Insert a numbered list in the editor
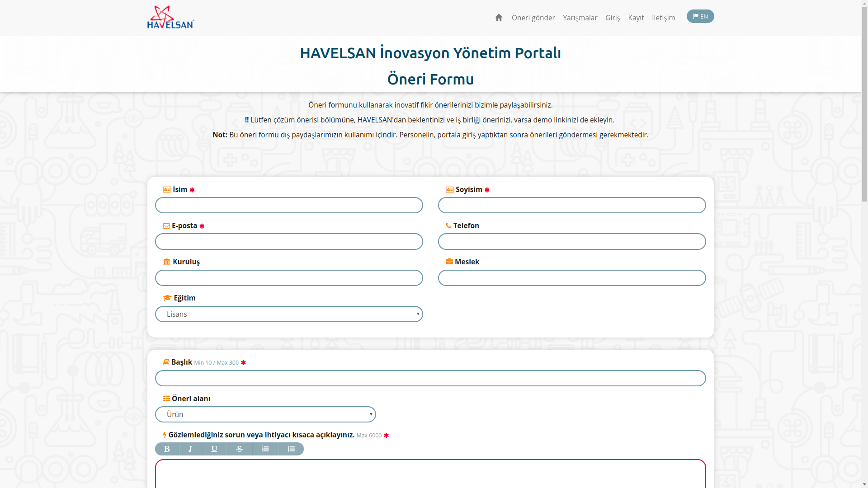The image size is (868, 488). point(265,449)
